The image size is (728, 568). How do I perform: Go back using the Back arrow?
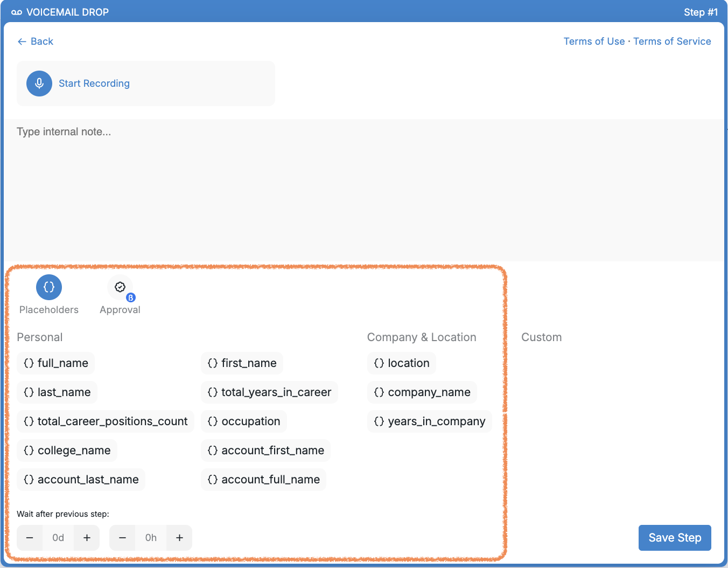click(36, 41)
